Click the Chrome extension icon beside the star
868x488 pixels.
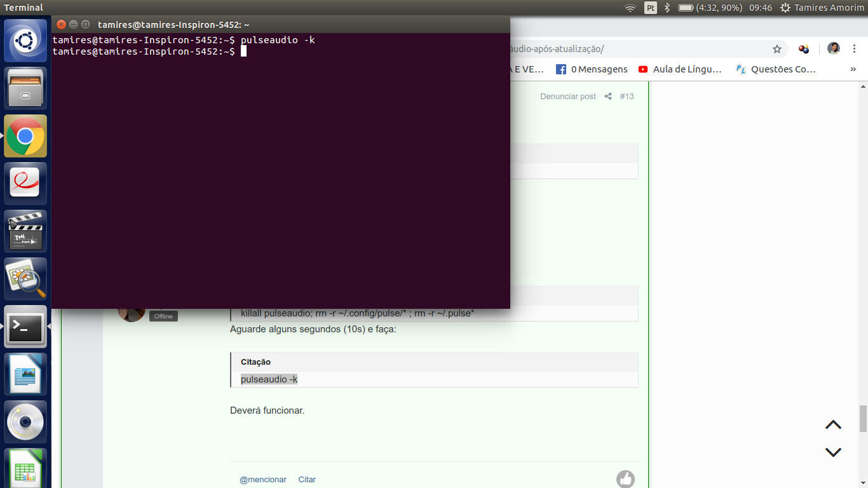click(804, 49)
